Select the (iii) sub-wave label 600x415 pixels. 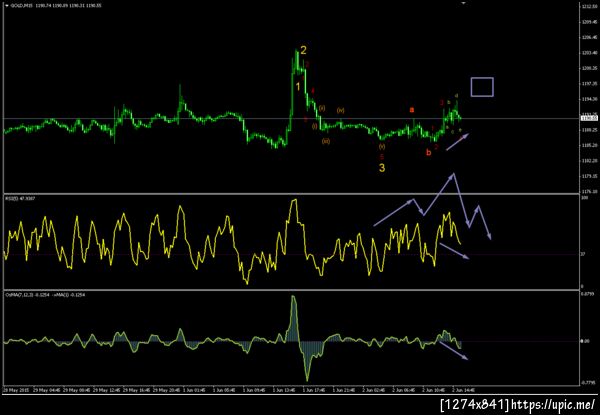pos(326,141)
